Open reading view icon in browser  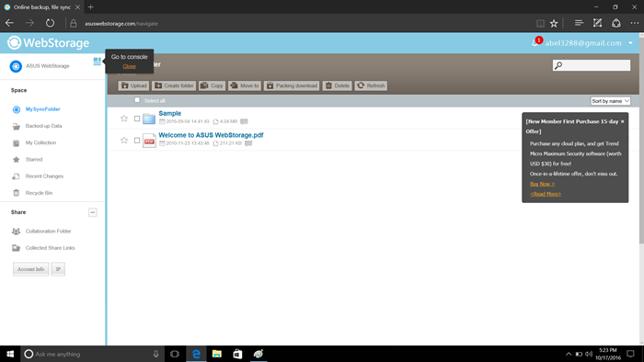(541, 23)
